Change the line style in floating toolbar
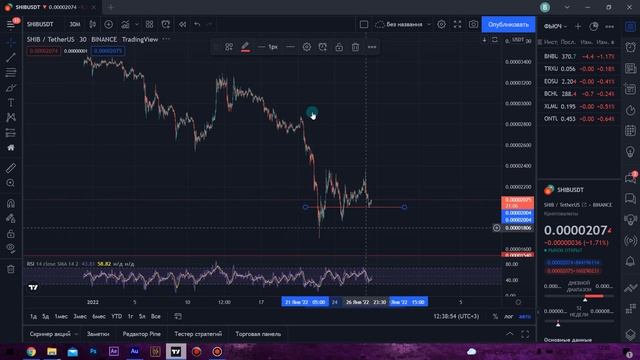Viewport: 640px width, 360px height. (x=290, y=47)
